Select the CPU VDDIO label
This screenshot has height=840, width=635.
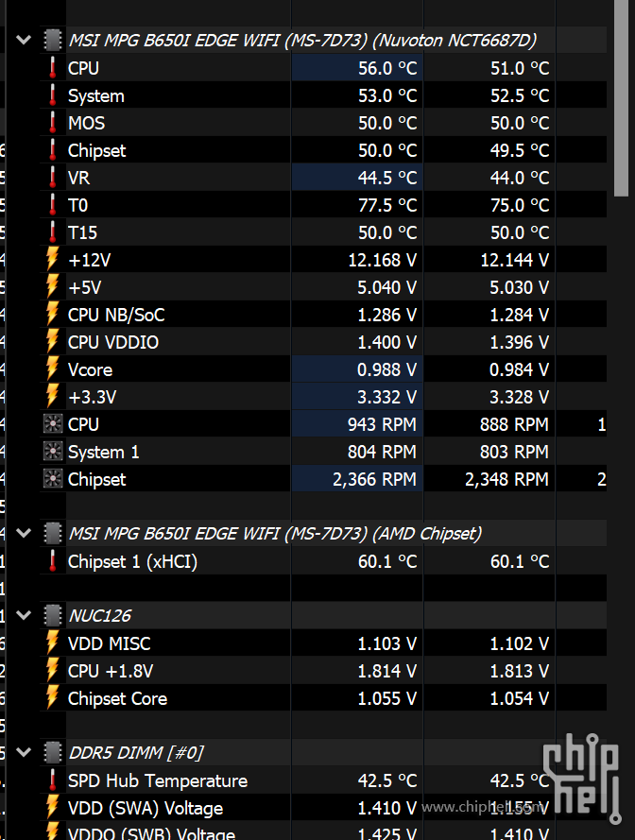113,342
